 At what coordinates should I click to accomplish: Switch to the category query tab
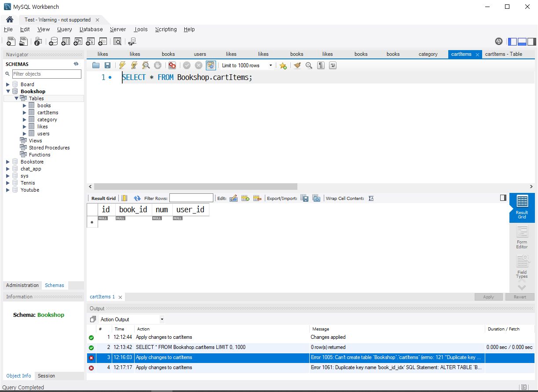(428, 54)
